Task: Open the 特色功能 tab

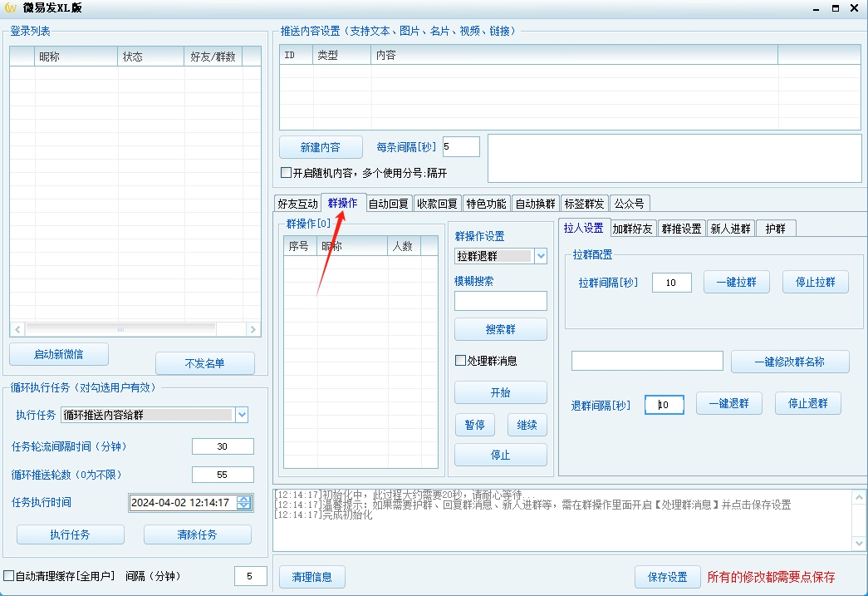Action: [x=486, y=204]
